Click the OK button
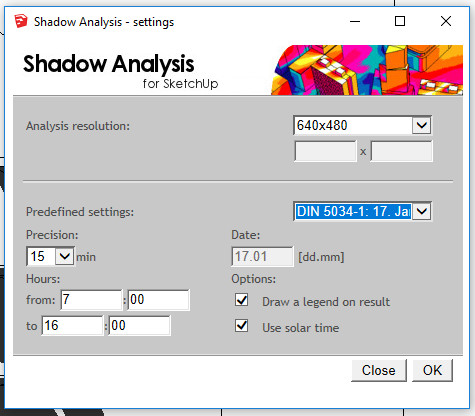Image resolution: width=475 pixels, height=416 pixels. [432, 370]
